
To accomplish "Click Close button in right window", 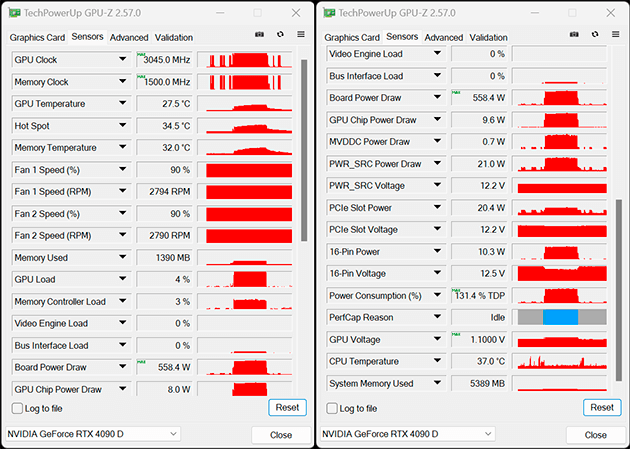I will pyautogui.click(x=595, y=435).
